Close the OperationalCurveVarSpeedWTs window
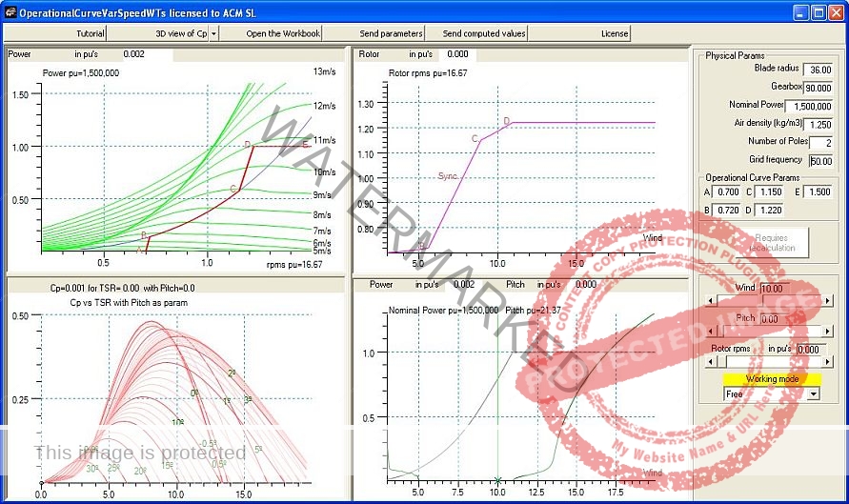The height and width of the screenshot is (504, 849). tap(836, 12)
